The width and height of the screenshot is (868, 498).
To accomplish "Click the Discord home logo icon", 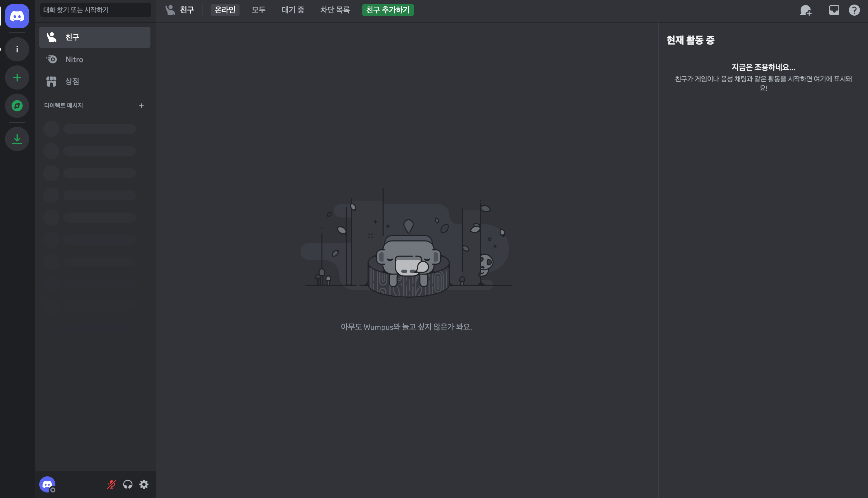I will [x=17, y=16].
